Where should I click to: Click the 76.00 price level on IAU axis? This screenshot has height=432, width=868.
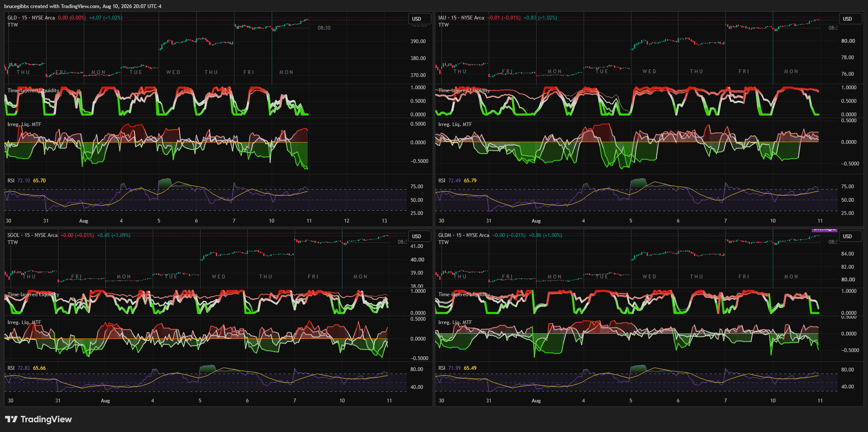click(x=848, y=74)
